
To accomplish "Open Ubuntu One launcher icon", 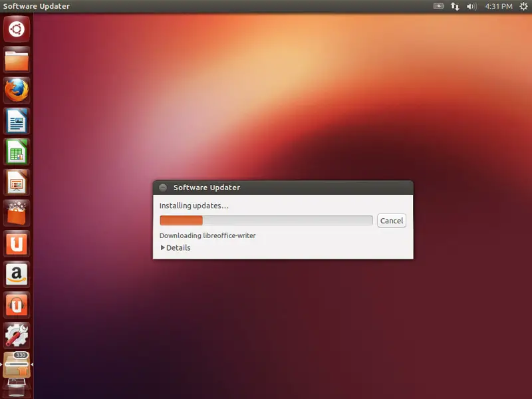I will coord(17,243).
